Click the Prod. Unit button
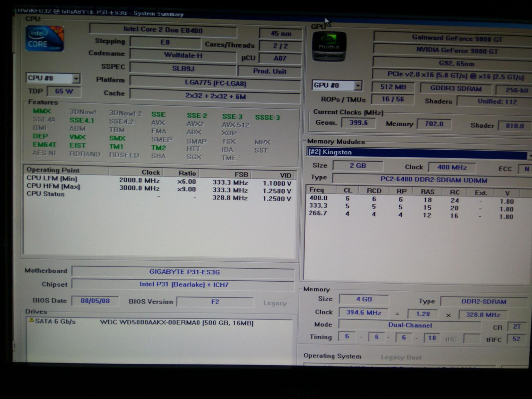The image size is (532, 399). (270, 71)
